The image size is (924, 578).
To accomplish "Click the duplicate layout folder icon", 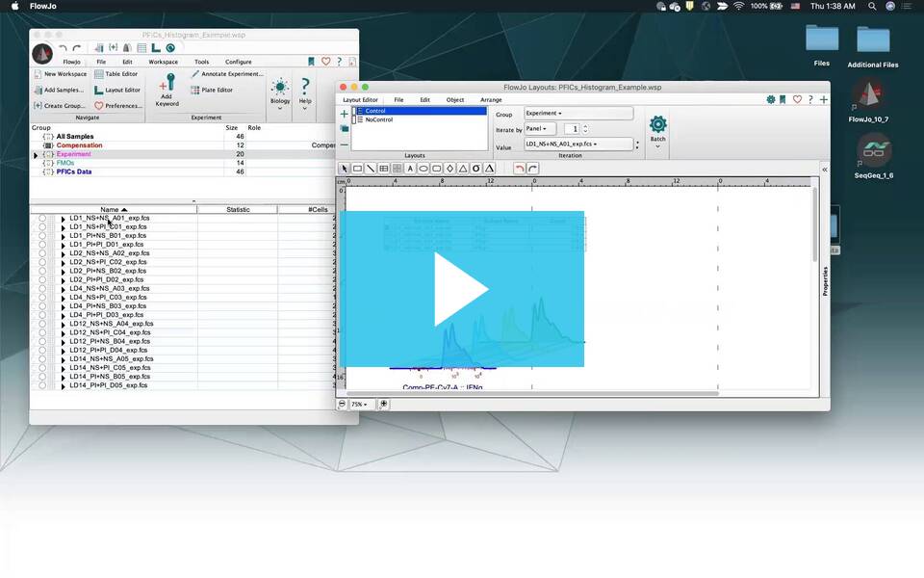I will [x=345, y=128].
